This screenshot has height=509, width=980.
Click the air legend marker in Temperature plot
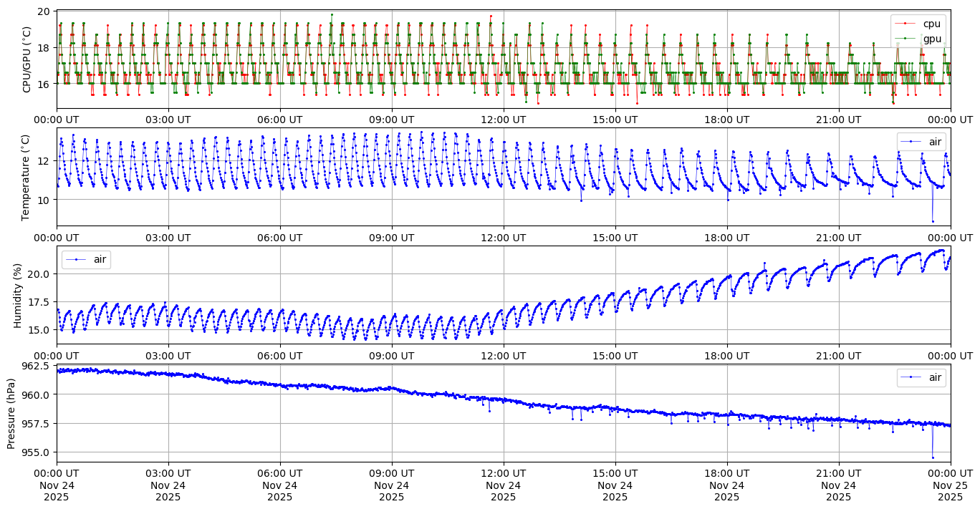911,142
